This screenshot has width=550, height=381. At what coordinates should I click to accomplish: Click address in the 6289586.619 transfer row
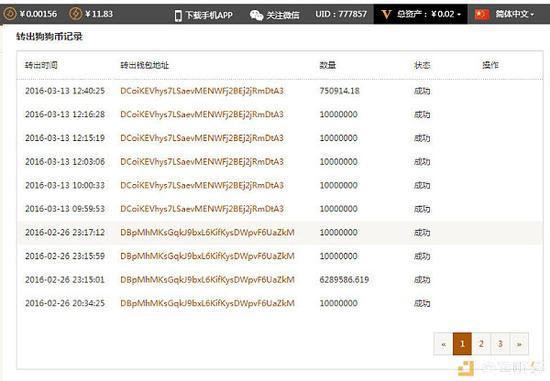pos(207,280)
